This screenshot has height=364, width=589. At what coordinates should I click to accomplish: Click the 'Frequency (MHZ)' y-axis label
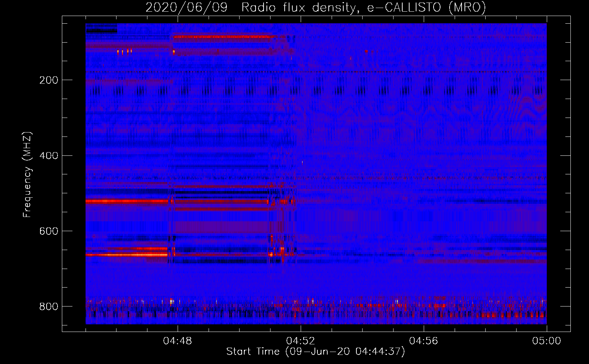coord(27,174)
